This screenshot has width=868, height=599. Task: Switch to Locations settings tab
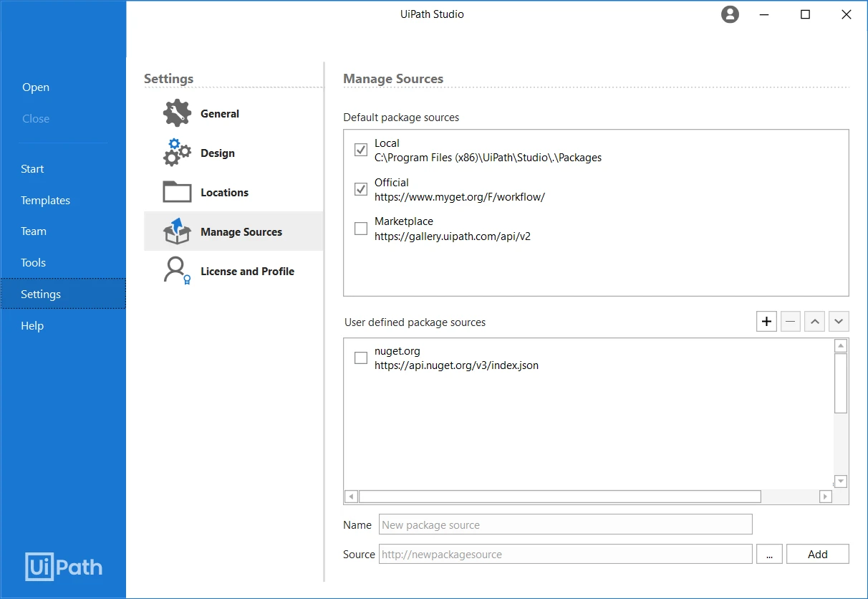click(x=233, y=192)
